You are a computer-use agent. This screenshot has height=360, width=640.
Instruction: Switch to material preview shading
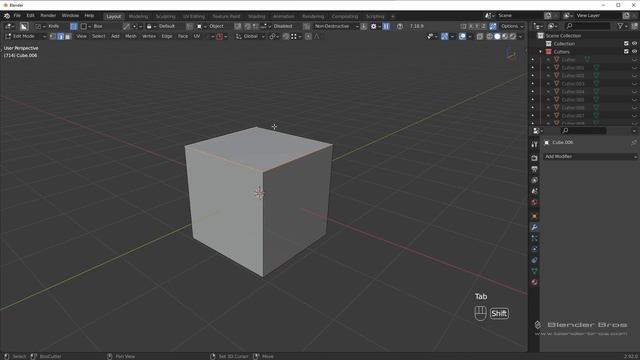[x=505, y=36]
